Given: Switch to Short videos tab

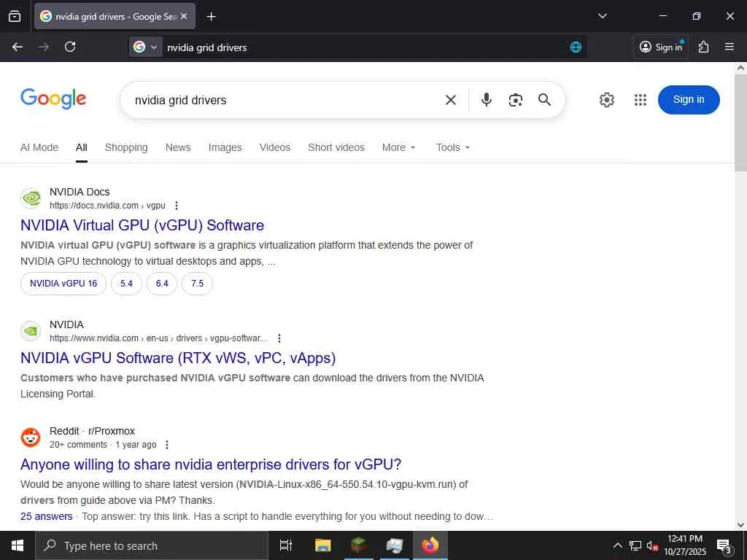Looking at the screenshot, I should click(x=336, y=147).
